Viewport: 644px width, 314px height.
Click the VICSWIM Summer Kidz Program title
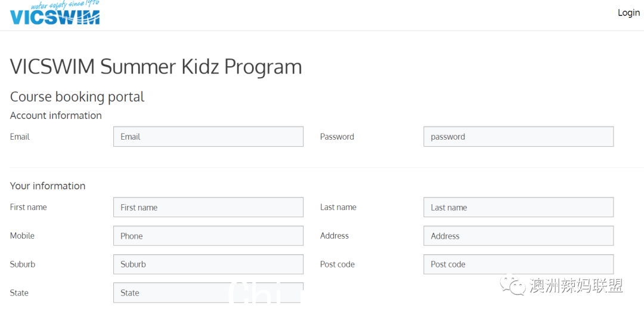[x=156, y=67]
